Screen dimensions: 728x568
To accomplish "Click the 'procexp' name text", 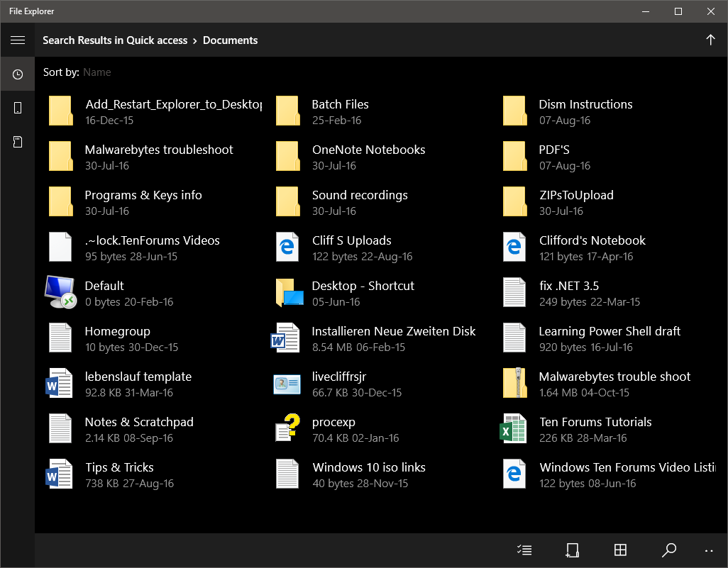I will click(x=333, y=423).
